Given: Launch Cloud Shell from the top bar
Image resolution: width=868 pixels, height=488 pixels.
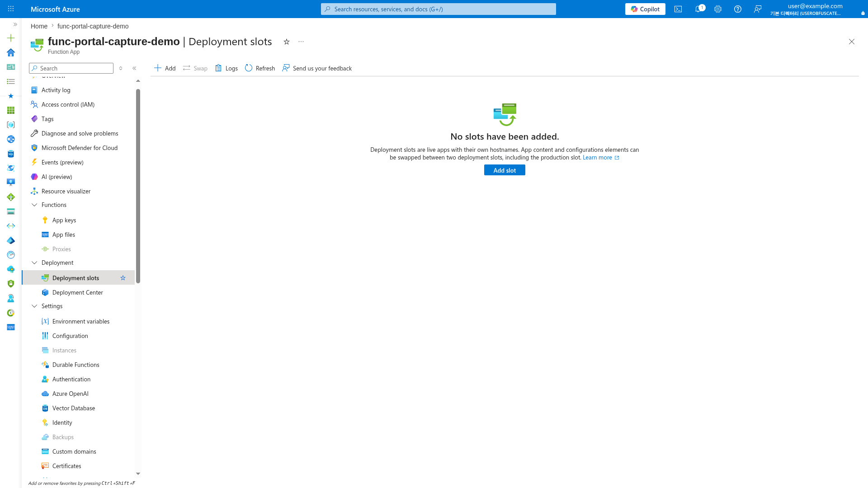Looking at the screenshot, I should tap(678, 9).
